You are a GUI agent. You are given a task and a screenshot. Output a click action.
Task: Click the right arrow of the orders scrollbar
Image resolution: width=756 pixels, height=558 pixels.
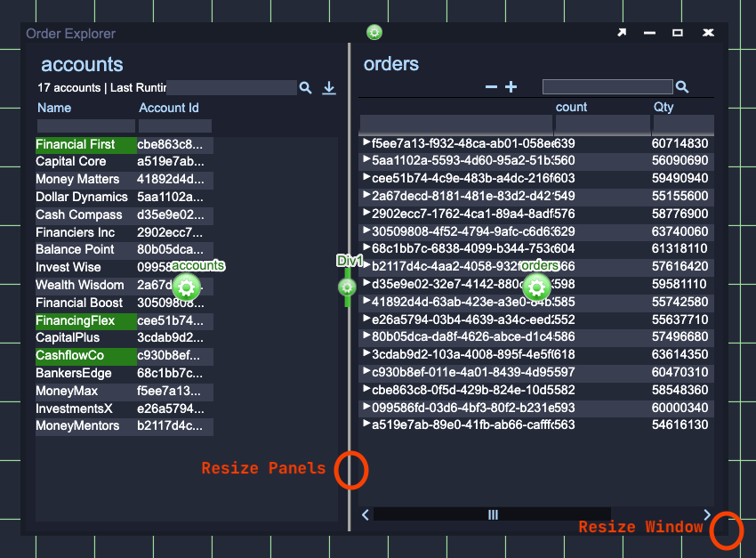point(707,514)
